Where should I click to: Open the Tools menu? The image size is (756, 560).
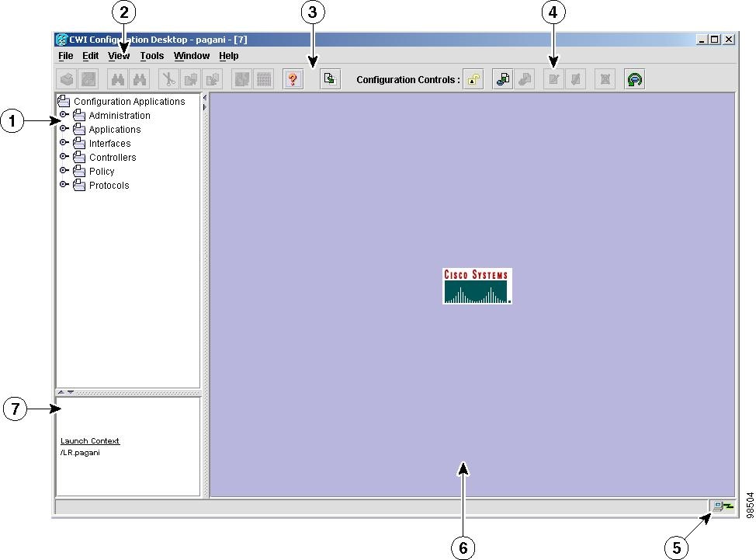point(151,55)
